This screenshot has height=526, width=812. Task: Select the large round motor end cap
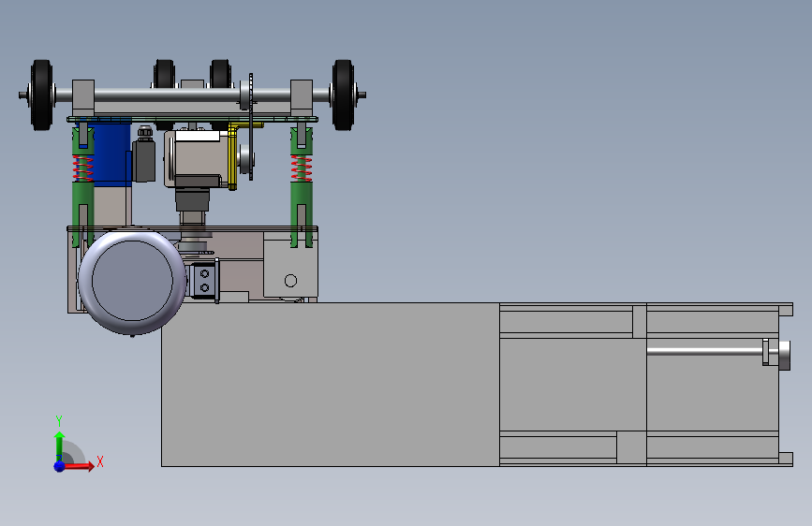coord(132,281)
